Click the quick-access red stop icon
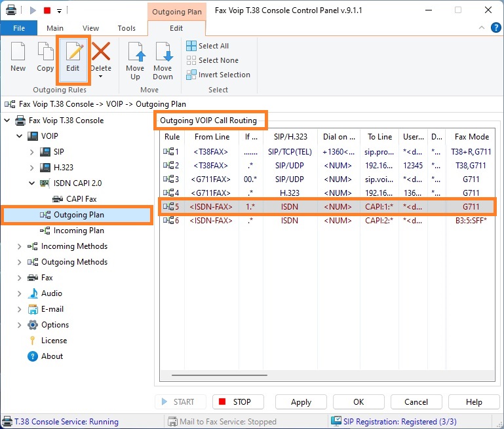504x429 pixels. (x=47, y=10)
